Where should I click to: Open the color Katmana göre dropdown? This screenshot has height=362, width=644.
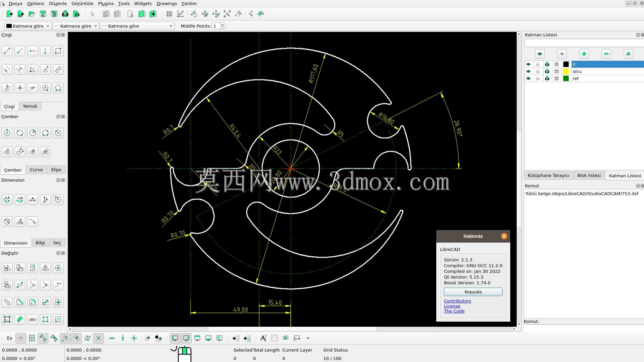tap(28, 26)
